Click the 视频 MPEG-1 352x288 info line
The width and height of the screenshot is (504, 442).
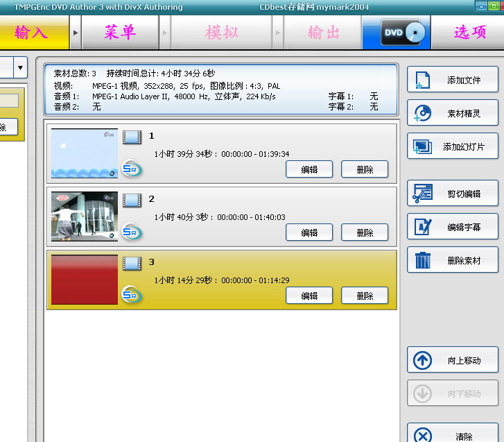pyautogui.click(x=167, y=86)
